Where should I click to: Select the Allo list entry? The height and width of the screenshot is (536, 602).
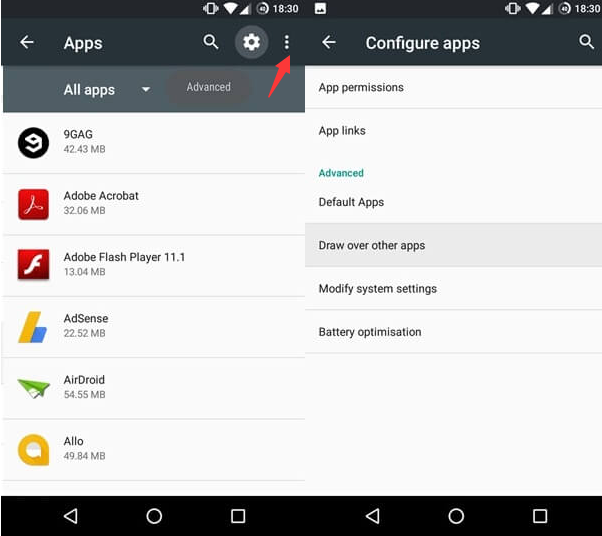pyautogui.click(x=154, y=450)
